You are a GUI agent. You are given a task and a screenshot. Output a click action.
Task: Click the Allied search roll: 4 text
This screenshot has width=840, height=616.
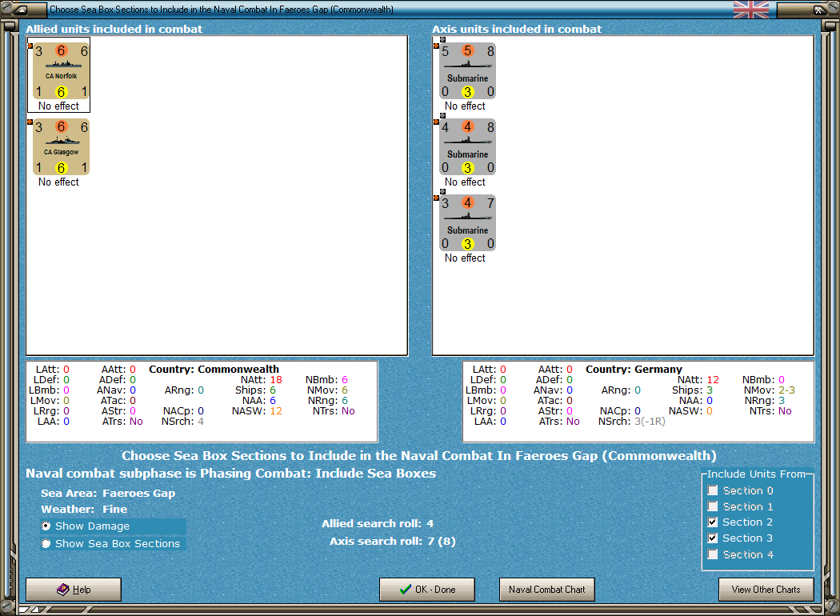tap(378, 523)
